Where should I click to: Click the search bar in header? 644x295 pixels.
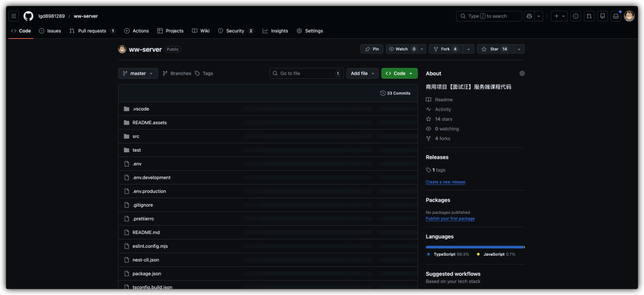489,16
